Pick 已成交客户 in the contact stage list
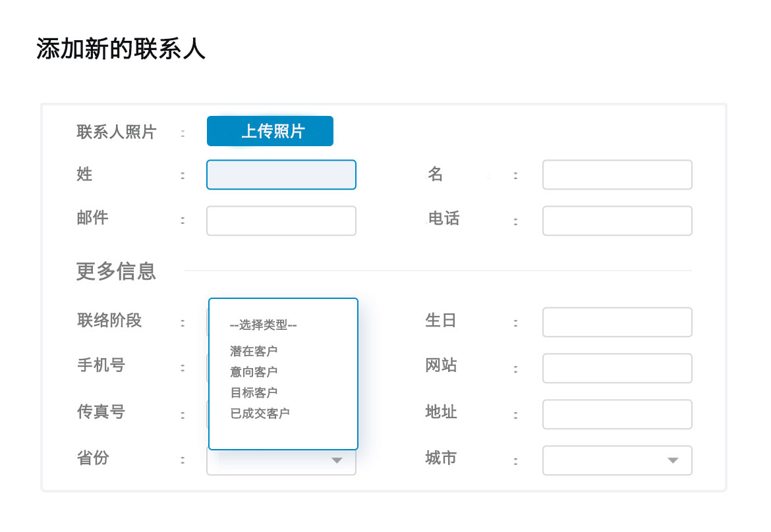 click(x=260, y=413)
